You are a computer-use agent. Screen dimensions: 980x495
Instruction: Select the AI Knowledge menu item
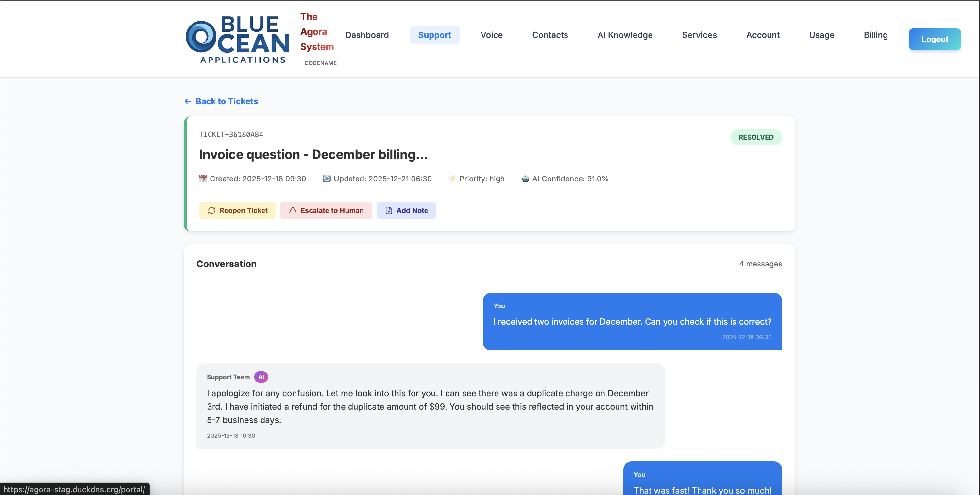click(625, 35)
